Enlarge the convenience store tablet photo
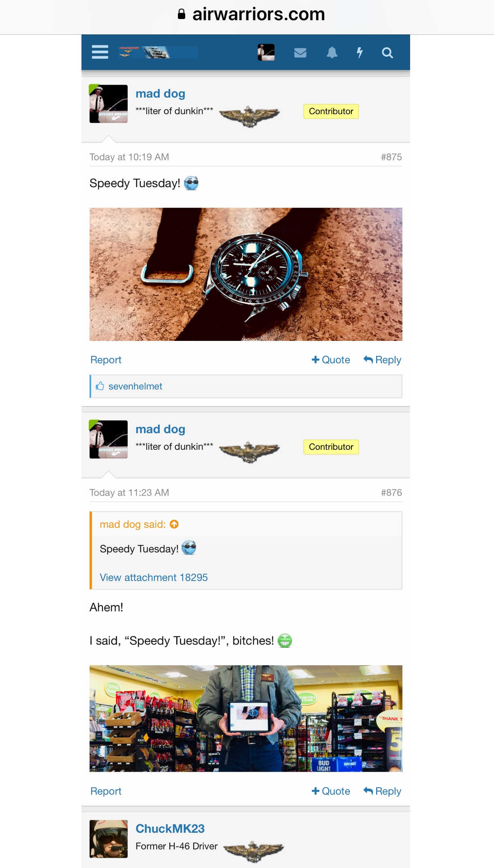 (x=246, y=718)
